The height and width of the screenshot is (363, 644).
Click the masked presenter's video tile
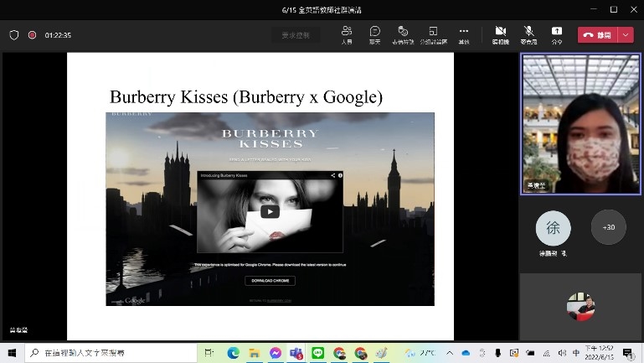point(580,124)
